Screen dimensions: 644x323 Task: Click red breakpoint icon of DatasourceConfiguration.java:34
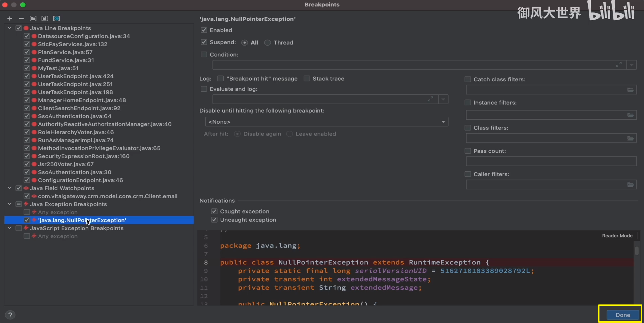pos(34,36)
